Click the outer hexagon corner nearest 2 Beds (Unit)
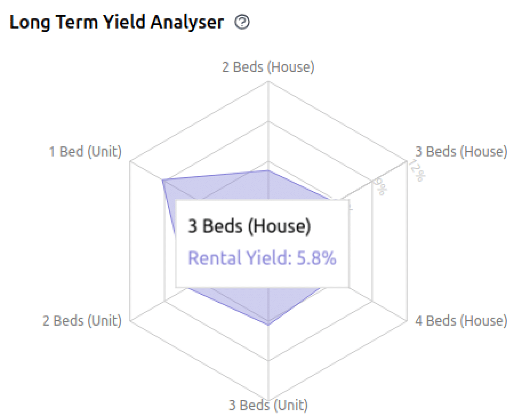 (x=130, y=320)
